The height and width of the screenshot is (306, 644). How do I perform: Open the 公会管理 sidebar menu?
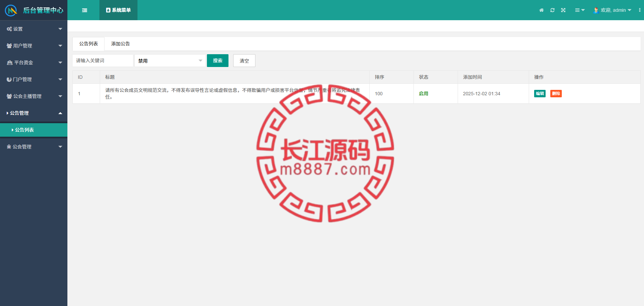coord(34,147)
